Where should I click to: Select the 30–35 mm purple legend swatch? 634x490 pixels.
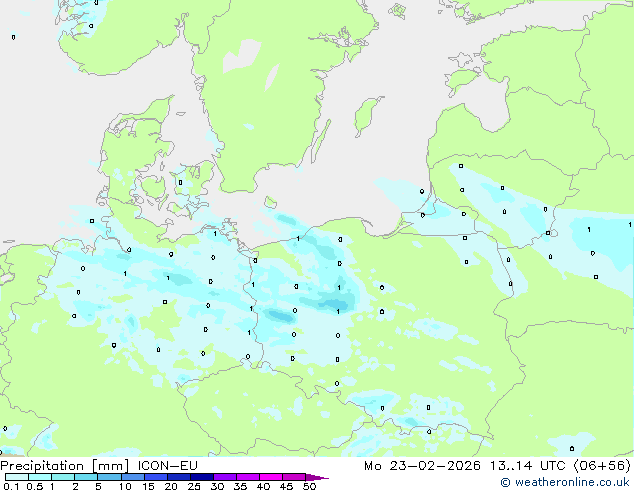pos(225,477)
